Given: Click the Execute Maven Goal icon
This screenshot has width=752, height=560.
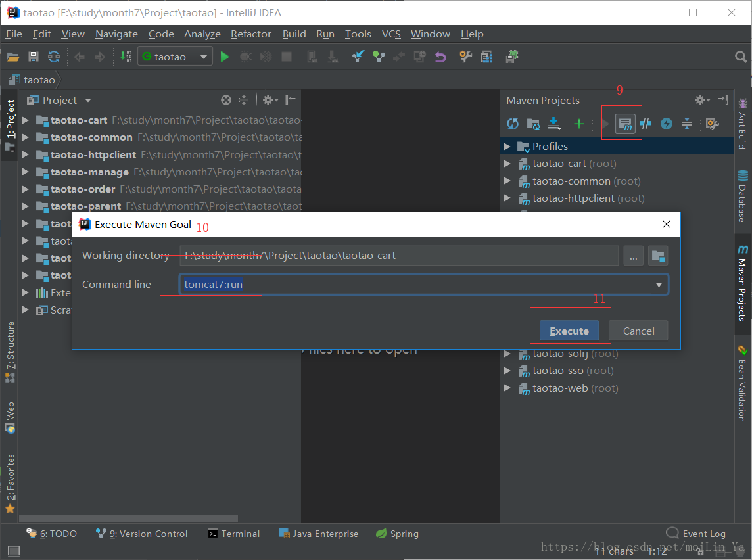Looking at the screenshot, I should (x=625, y=124).
